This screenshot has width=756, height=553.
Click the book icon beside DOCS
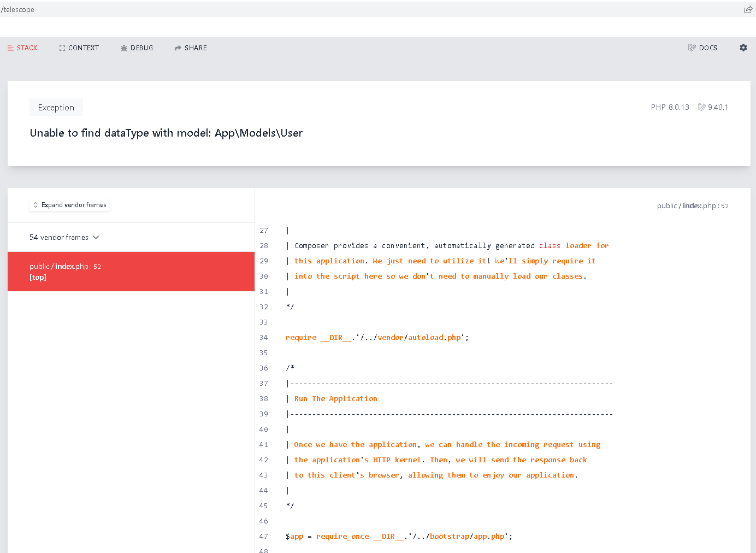691,48
